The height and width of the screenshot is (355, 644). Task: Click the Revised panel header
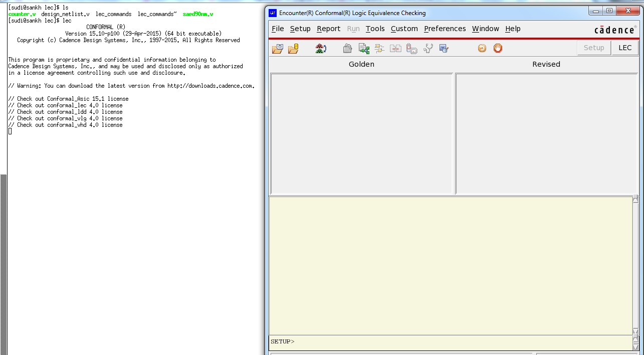(x=546, y=64)
